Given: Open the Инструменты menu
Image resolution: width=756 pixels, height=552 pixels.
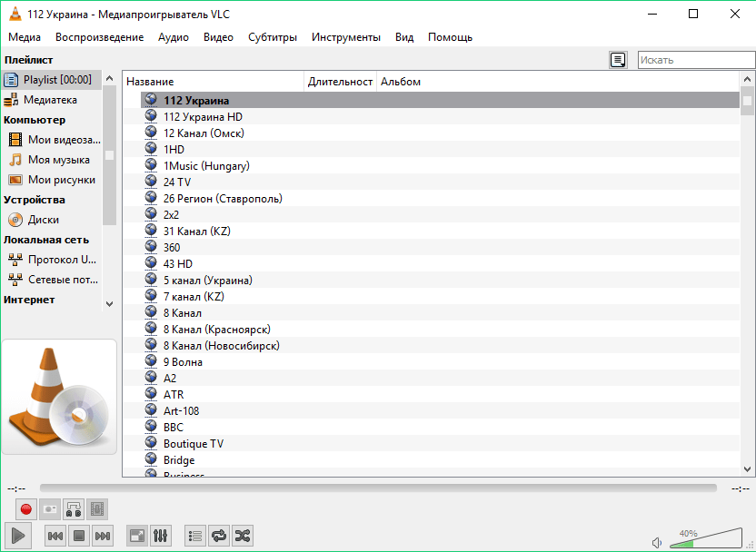Looking at the screenshot, I should 345,37.
